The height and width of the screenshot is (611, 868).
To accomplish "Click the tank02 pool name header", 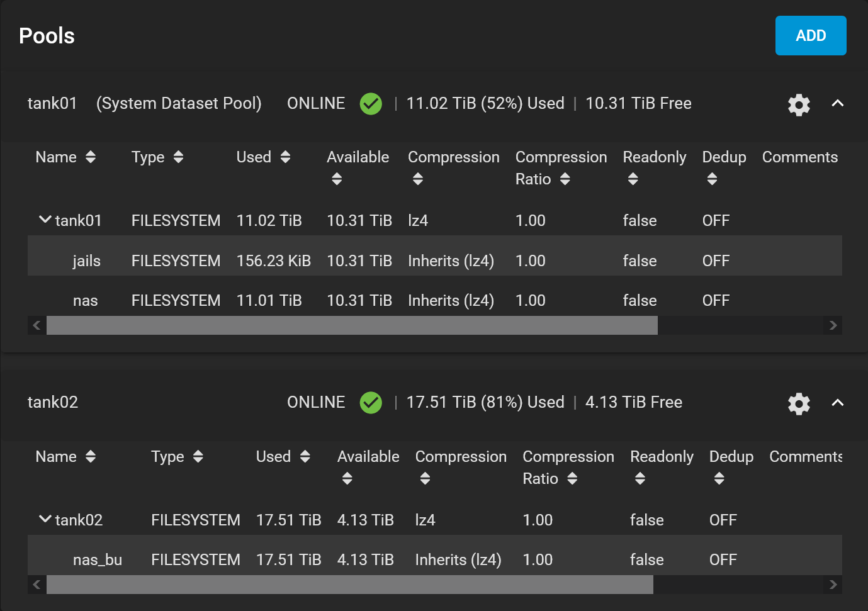I will (53, 402).
